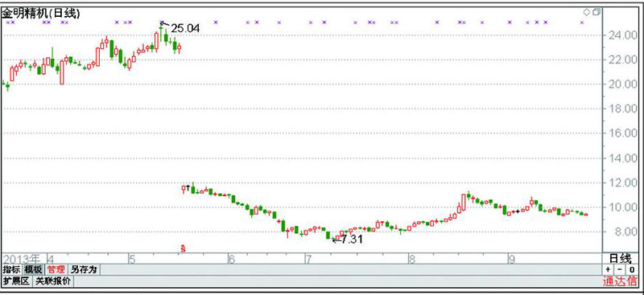This screenshot has width=644, height=295.
Task: Click the red S marker below the chart
Action: pos(184,248)
